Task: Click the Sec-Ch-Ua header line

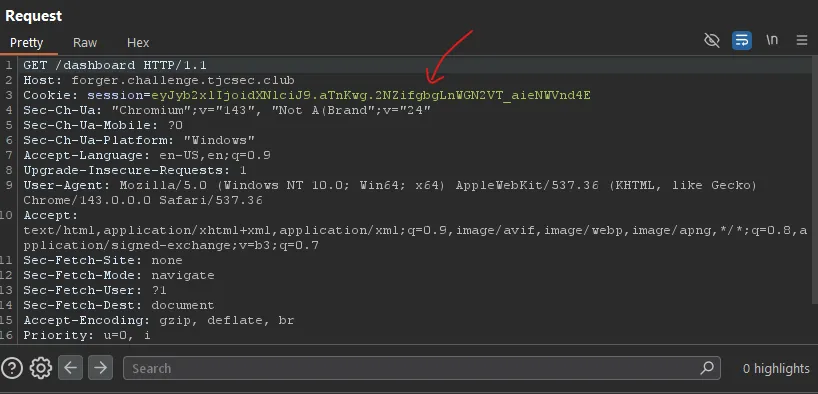Action: [227, 111]
